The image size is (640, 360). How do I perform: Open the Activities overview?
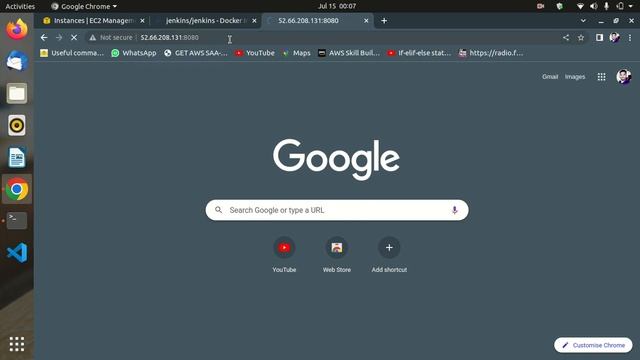[20, 7]
